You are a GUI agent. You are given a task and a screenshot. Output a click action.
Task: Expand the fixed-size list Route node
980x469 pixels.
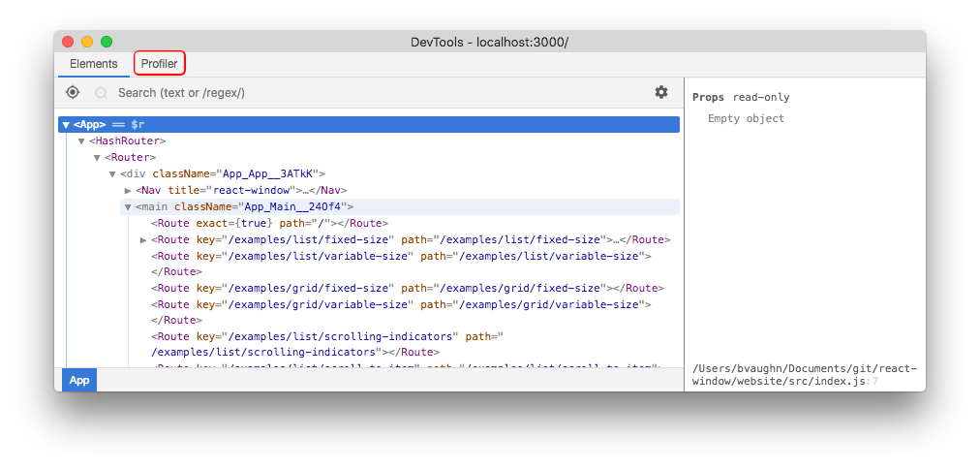[143, 239]
